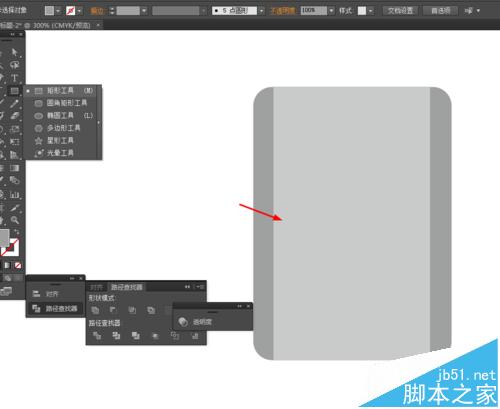Select the Perspective Grid tool
Viewport: 500px width, 409px height.
[15, 155]
